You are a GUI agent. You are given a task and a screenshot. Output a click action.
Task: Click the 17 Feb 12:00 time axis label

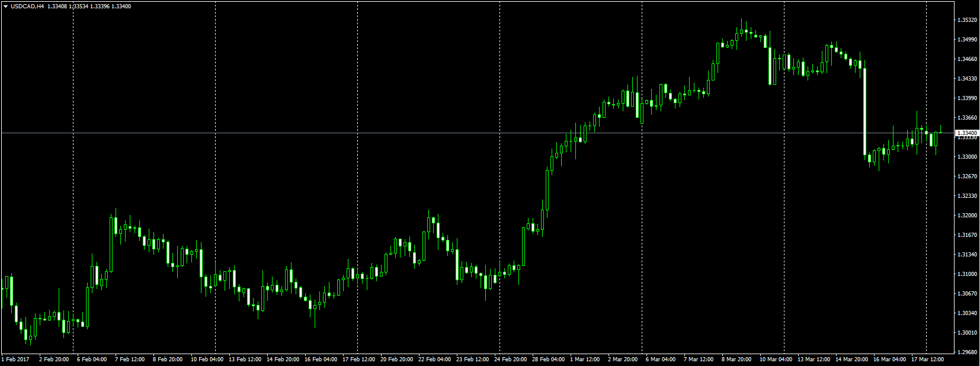pyautogui.click(x=358, y=359)
